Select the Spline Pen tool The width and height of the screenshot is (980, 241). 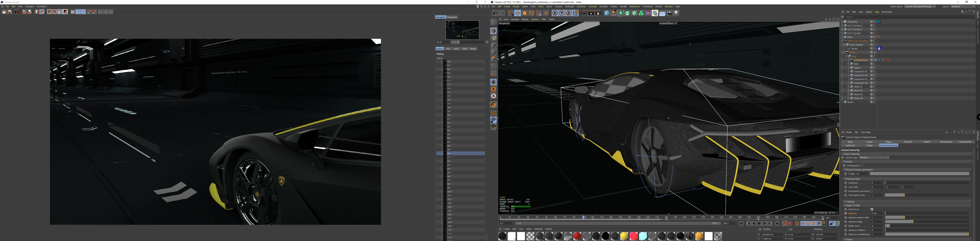pos(614,13)
